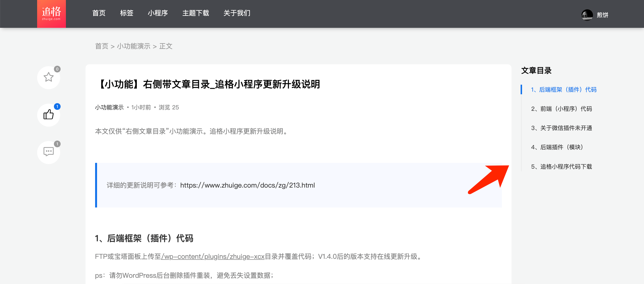
Task: Click the heading 1、后端框架（插件）代码 in the article
Action: click(x=144, y=238)
